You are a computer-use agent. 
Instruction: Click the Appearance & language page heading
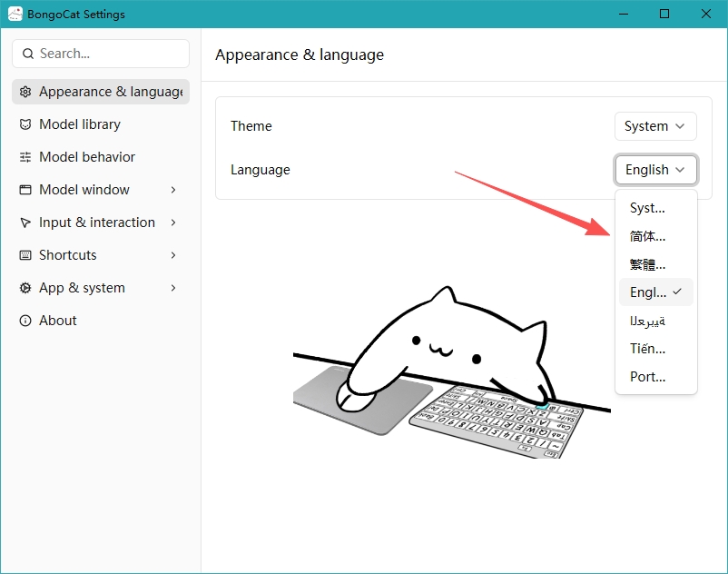300,54
